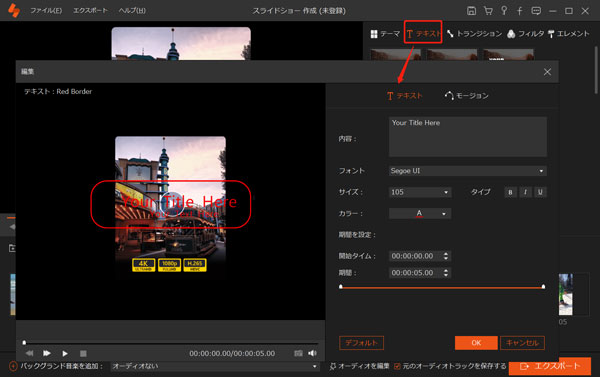Open the size 105 dropdown
600x377 pixels.
point(420,192)
